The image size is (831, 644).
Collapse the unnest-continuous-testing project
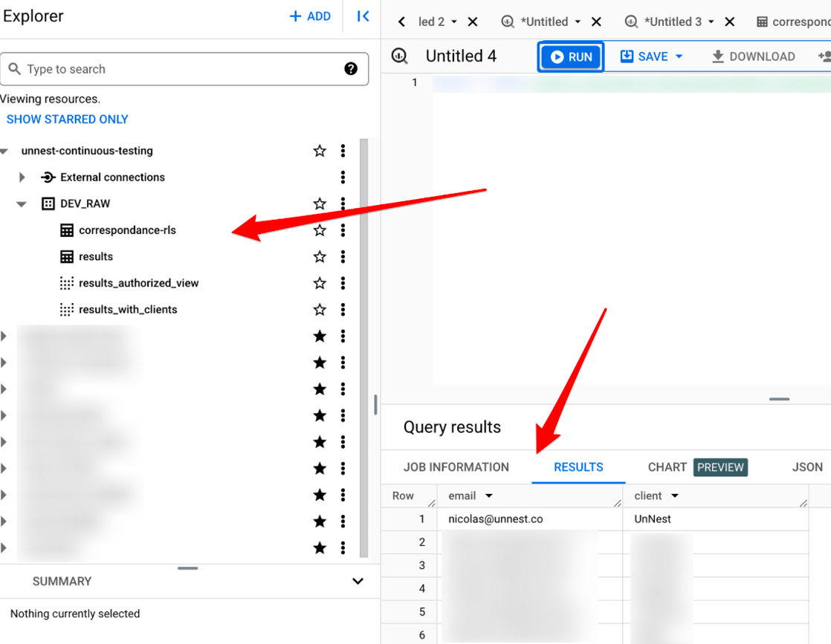[4, 152]
